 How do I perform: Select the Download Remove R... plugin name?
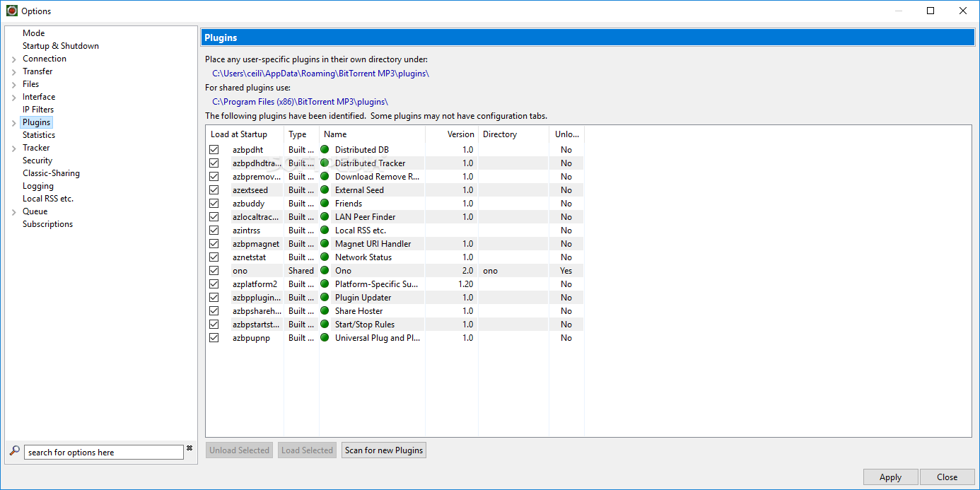(378, 177)
